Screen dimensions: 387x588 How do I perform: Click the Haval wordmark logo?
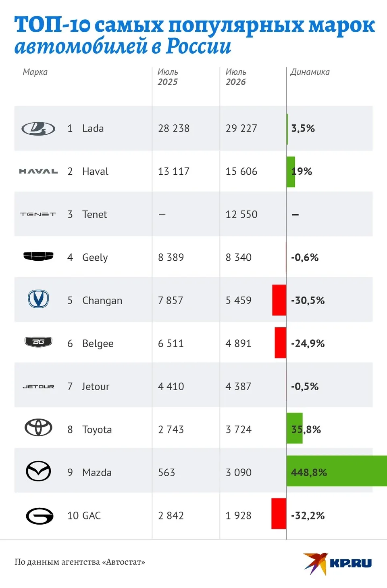pos(38,172)
